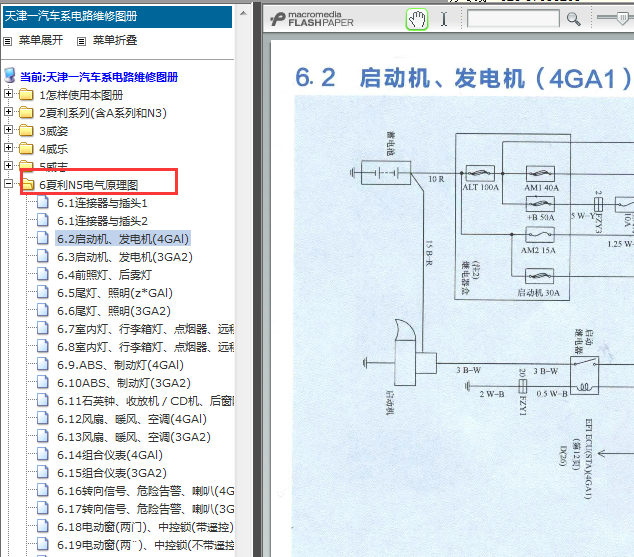The image size is (634, 557).
Task: Open 6.13风扇、暖风、空调(3GA2) page
Action: coord(134,437)
